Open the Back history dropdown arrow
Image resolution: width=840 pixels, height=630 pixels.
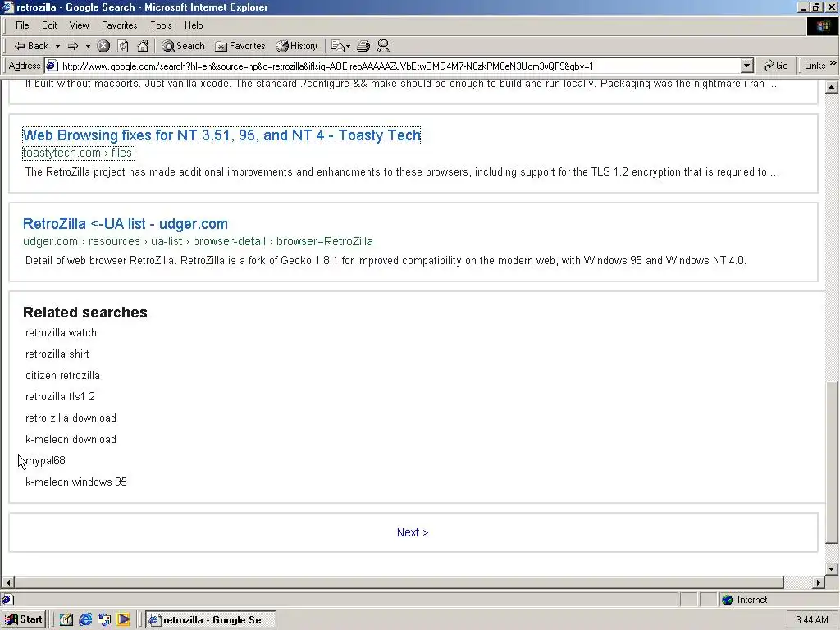pyautogui.click(x=57, y=46)
